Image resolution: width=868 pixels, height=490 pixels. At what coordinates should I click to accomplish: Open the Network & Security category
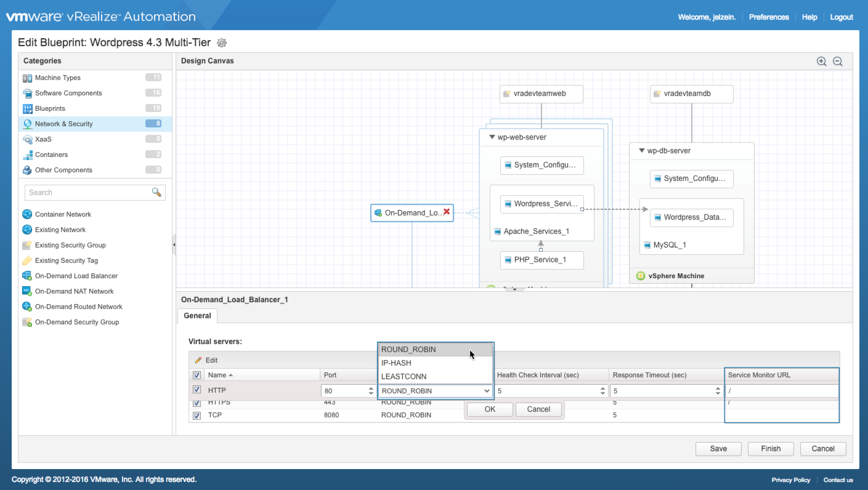[95, 124]
